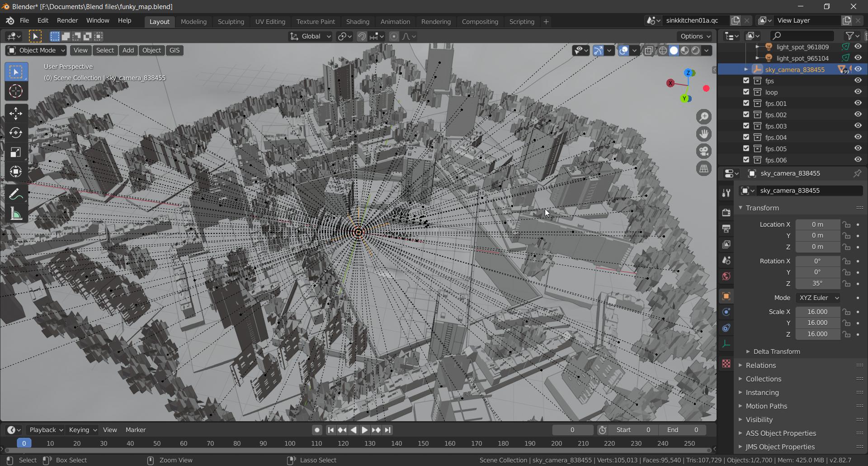The width and height of the screenshot is (868, 466).
Task: Select the Cursor tool in the toolbar
Action: (x=16, y=91)
